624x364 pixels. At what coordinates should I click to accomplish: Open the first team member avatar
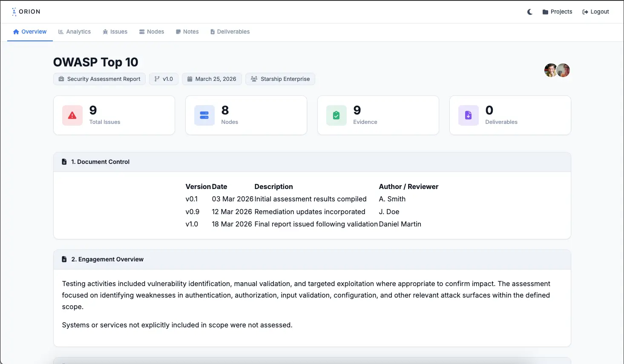550,70
